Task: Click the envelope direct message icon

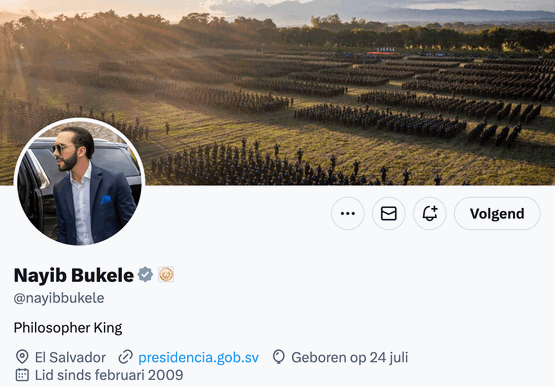Action: coord(389,213)
